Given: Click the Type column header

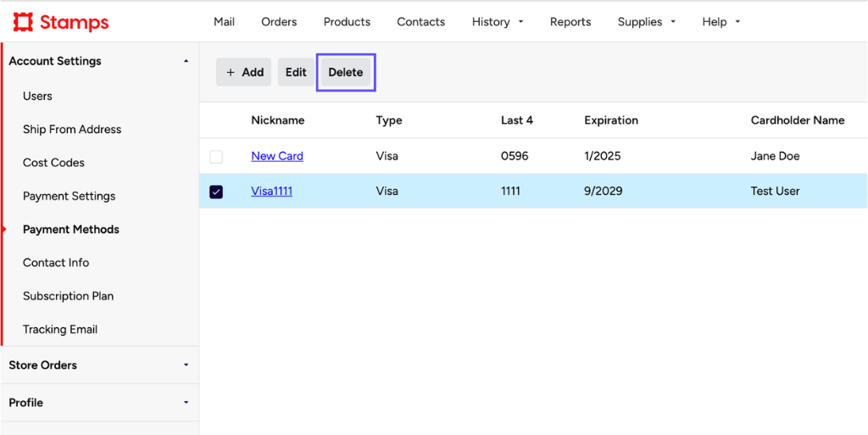Looking at the screenshot, I should point(389,120).
